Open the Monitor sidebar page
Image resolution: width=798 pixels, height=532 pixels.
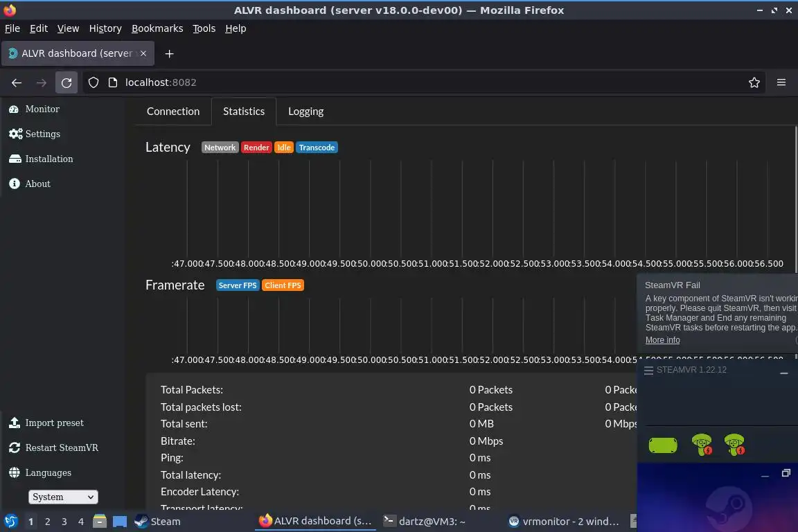(34, 109)
